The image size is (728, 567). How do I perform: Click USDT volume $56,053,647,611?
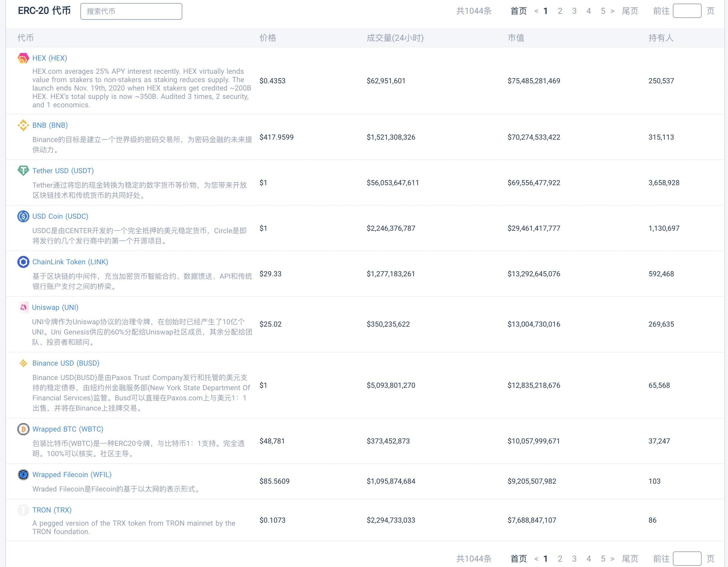[x=393, y=183]
